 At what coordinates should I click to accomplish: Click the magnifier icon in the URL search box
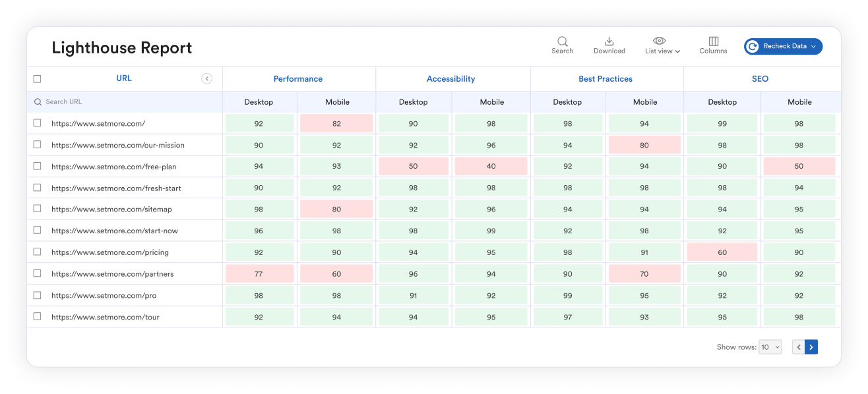(x=39, y=101)
